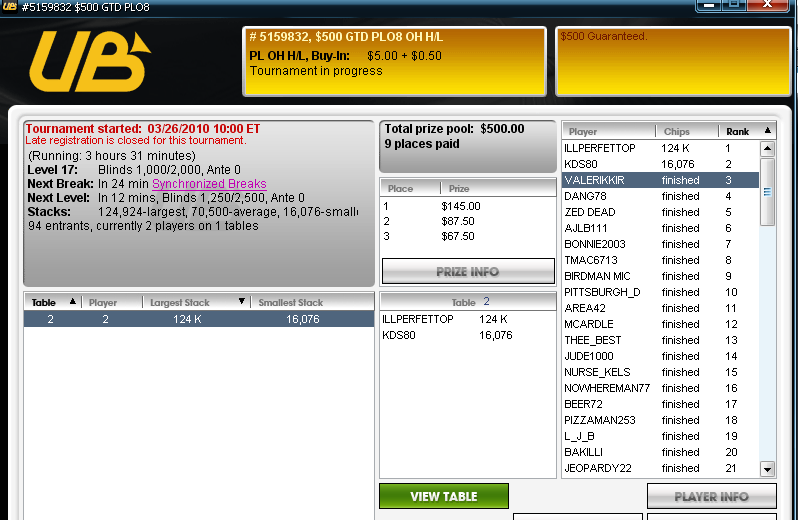Image resolution: width=798 pixels, height=520 pixels.
Task: Select player ILLPERFETTOP in ranking list
Action: coord(661,148)
